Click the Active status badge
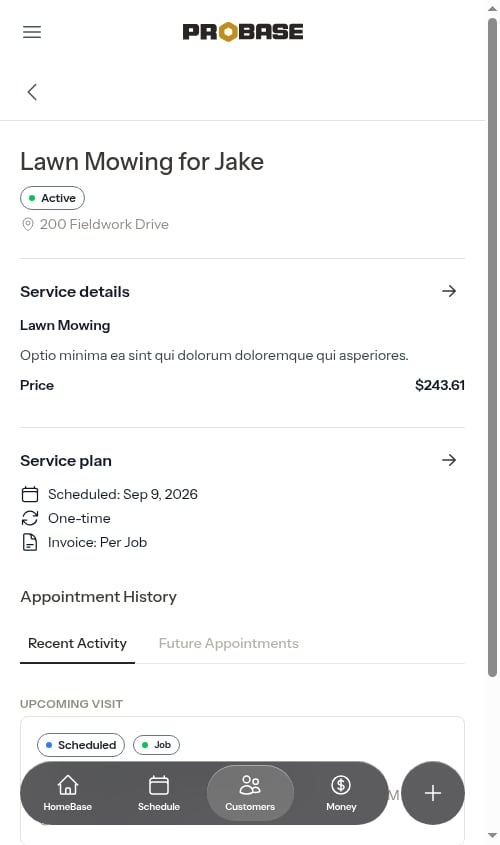Screen dimensions: 500x845 point(52,198)
